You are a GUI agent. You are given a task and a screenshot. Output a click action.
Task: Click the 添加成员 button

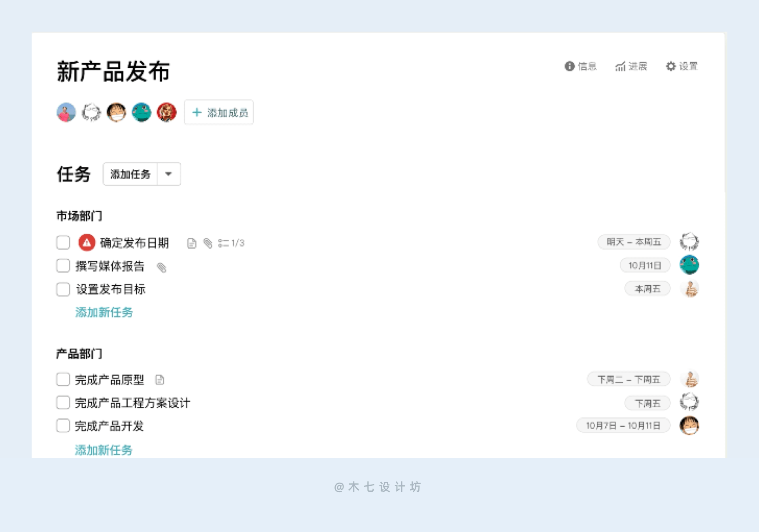(219, 113)
